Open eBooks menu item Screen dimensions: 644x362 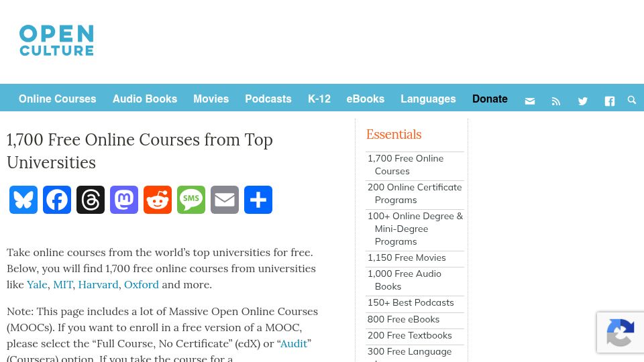366,99
